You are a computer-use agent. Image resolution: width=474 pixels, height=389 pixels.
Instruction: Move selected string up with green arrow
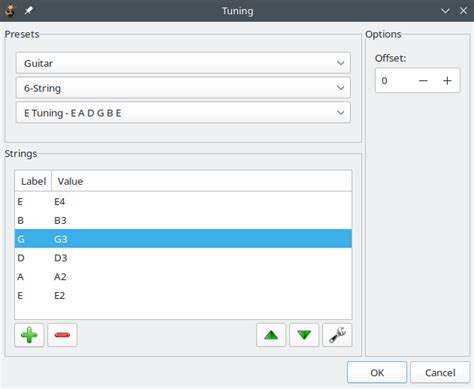(x=271, y=335)
